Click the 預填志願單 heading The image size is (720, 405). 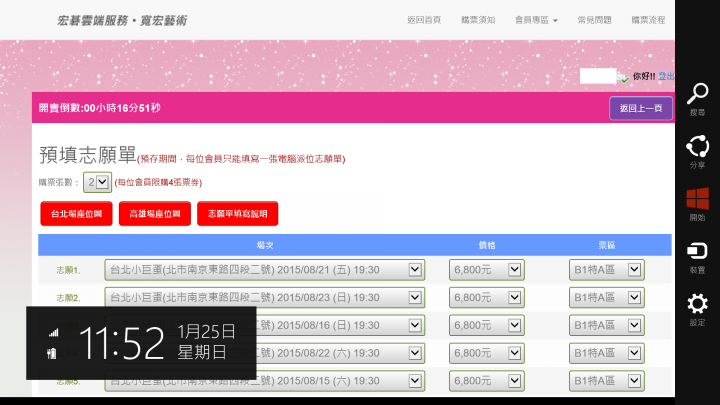tap(88, 155)
